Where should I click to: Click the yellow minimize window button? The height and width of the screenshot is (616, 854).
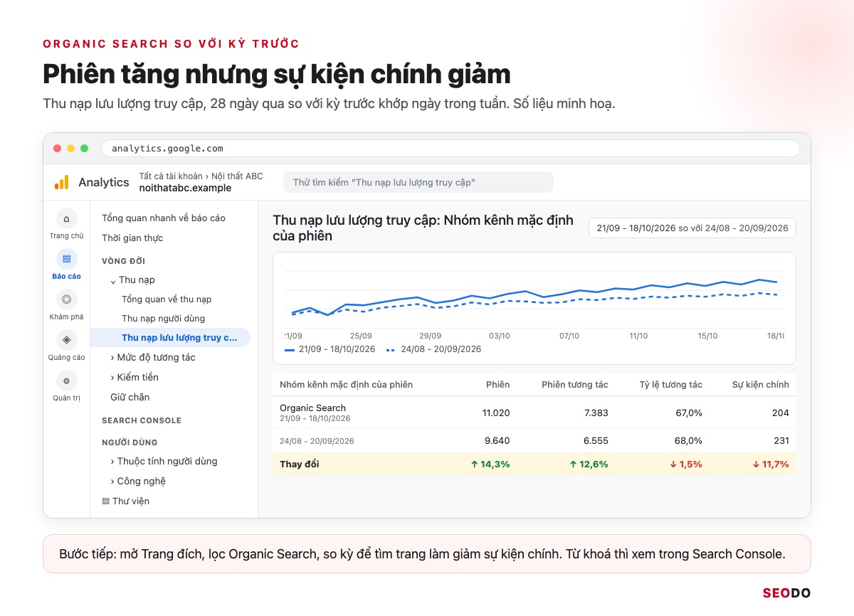pyautogui.click(x=70, y=148)
